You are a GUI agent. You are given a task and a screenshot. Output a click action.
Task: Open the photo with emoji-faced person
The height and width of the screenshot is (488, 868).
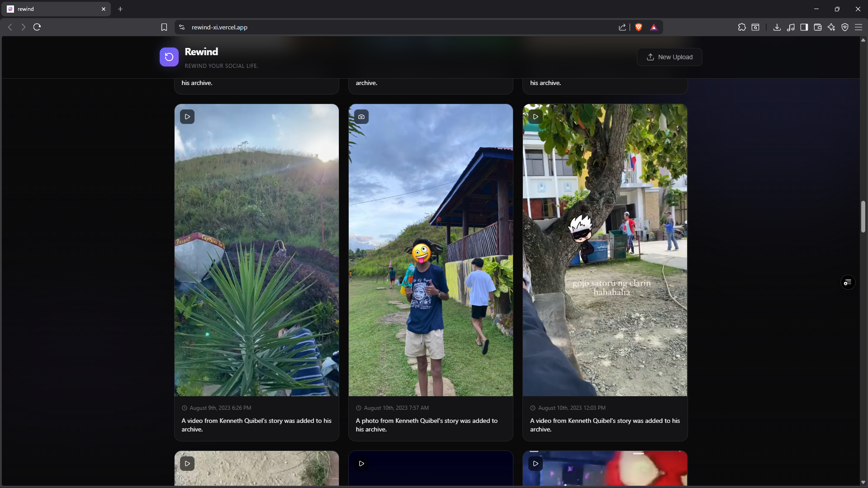click(431, 250)
